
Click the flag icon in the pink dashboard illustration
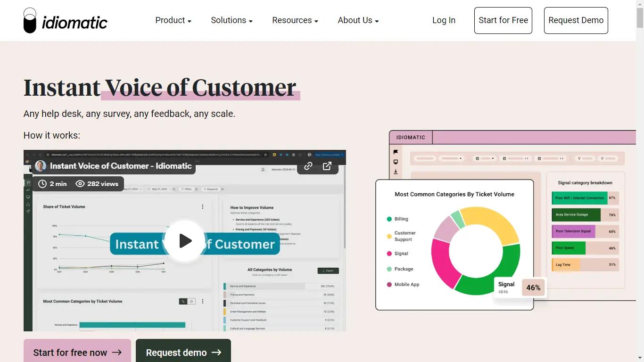coord(396,152)
